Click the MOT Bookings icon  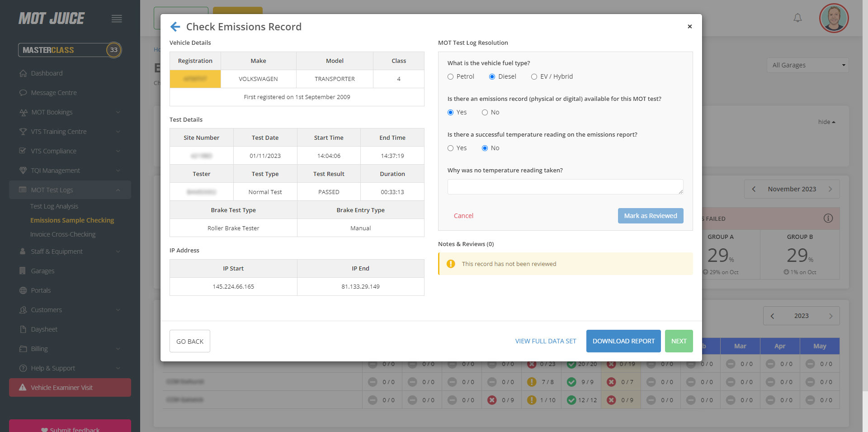[23, 112]
